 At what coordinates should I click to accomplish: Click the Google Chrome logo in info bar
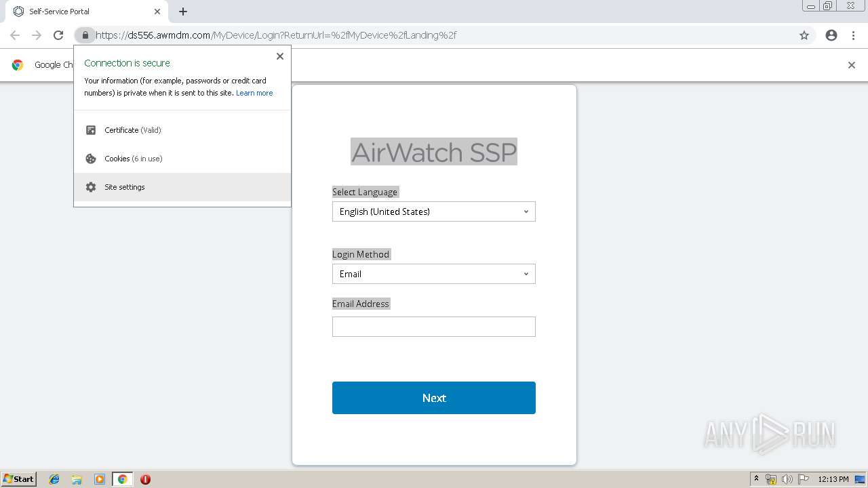[18, 65]
